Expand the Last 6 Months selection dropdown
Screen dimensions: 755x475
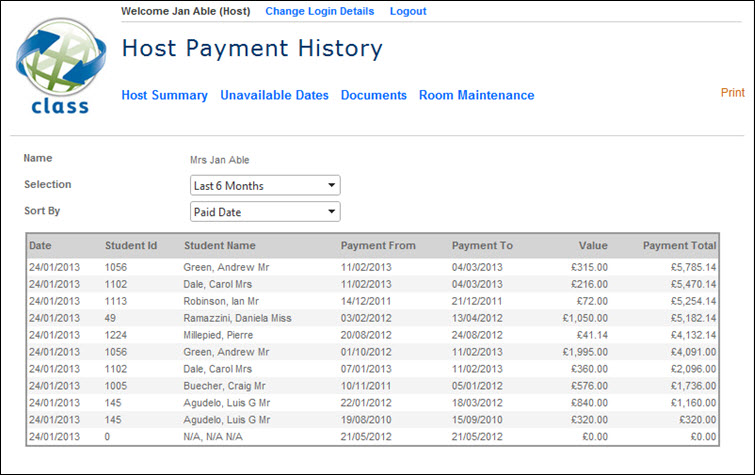[265, 185]
